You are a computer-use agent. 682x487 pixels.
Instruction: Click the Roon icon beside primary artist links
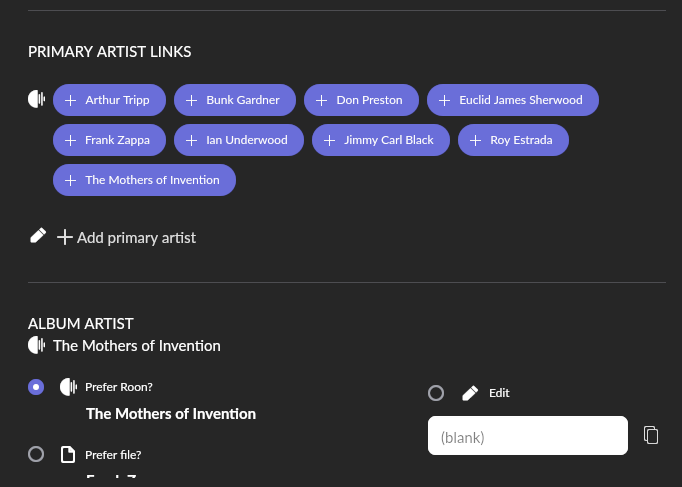[x=37, y=99]
